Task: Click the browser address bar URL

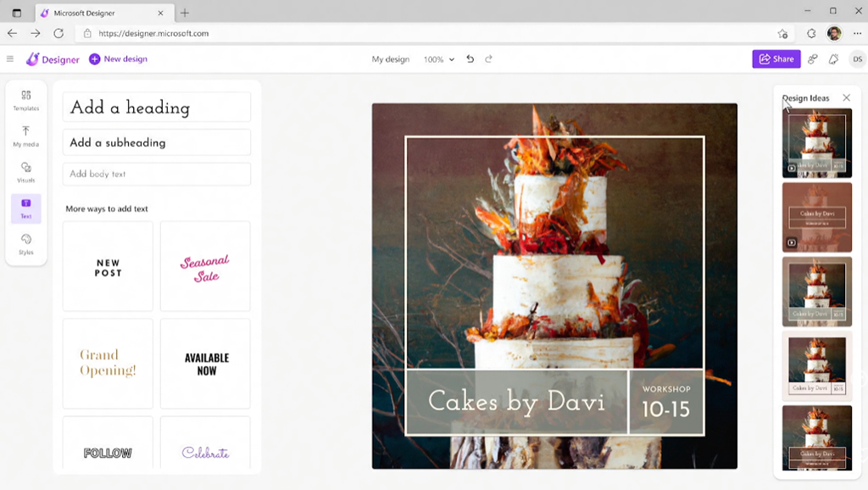Action: 153,33
